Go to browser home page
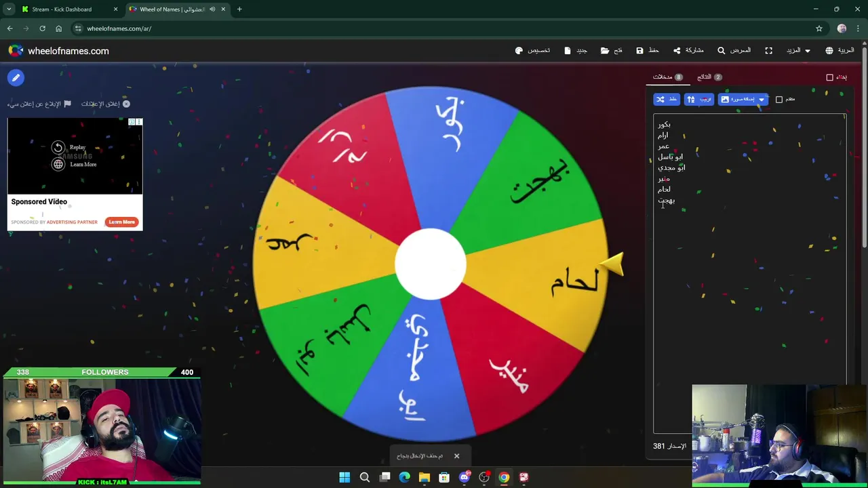Viewport: 868px width, 488px height. click(58, 28)
